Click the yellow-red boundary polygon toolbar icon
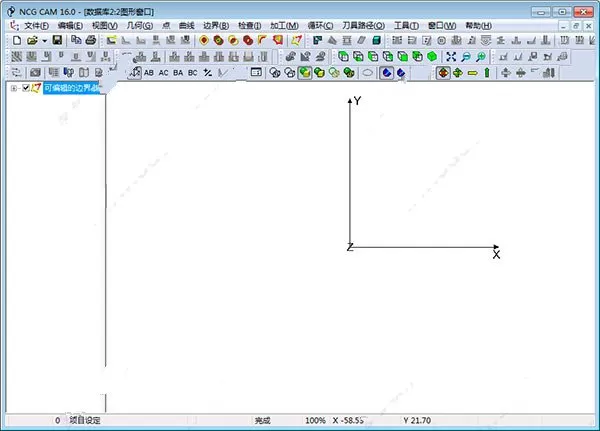The height and width of the screenshot is (431, 600). (297, 40)
